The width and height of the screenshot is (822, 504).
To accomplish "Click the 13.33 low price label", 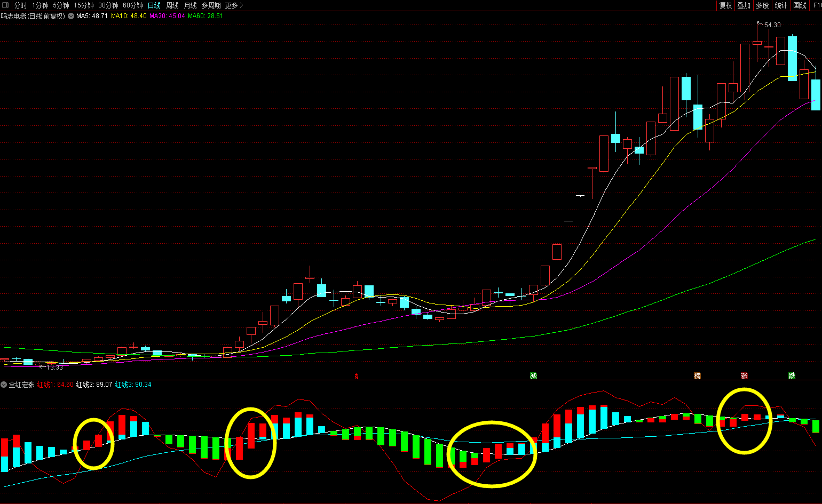I will (x=54, y=367).
